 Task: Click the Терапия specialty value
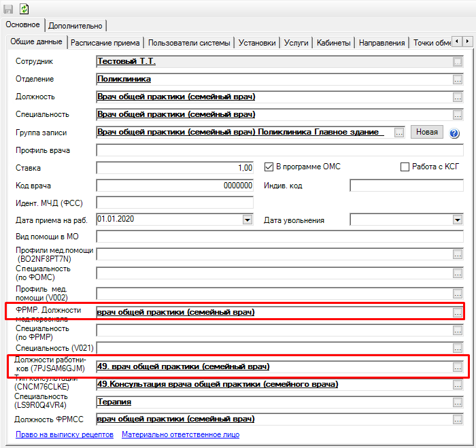coord(114,402)
